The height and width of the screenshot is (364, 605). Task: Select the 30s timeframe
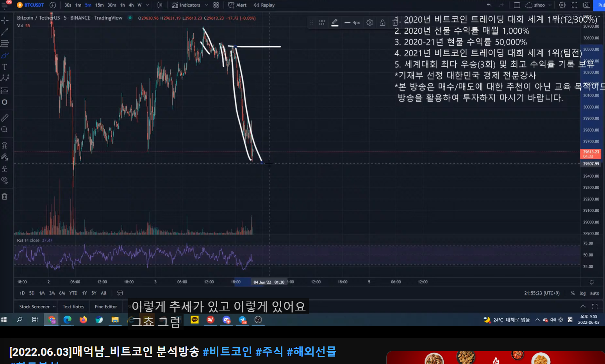pos(68,5)
